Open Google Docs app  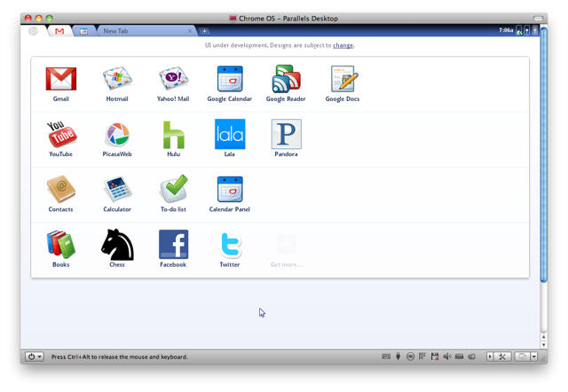coord(344,79)
